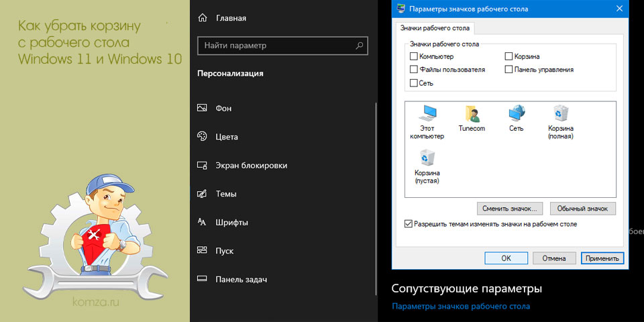Uncheck Разрешить темам изменять значки checkbox
Screen dimensions: 644x322
(409, 224)
